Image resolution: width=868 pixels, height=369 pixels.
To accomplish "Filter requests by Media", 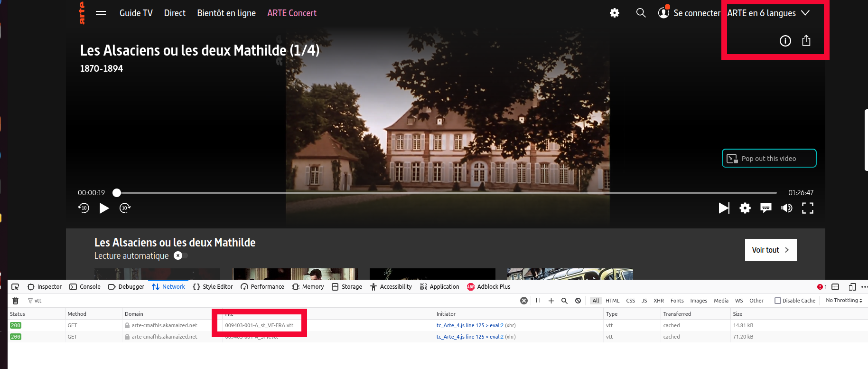I will pyautogui.click(x=721, y=301).
